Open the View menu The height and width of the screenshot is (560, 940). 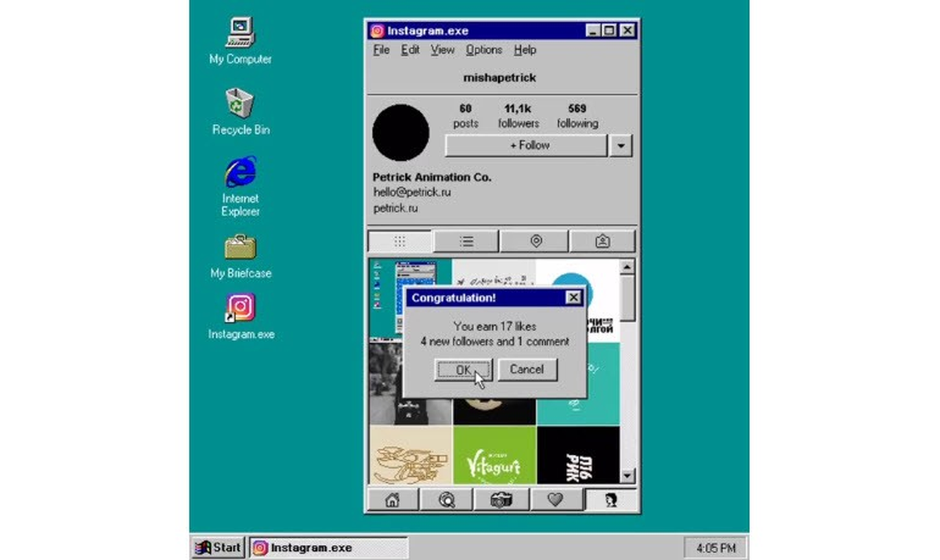[442, 49]
